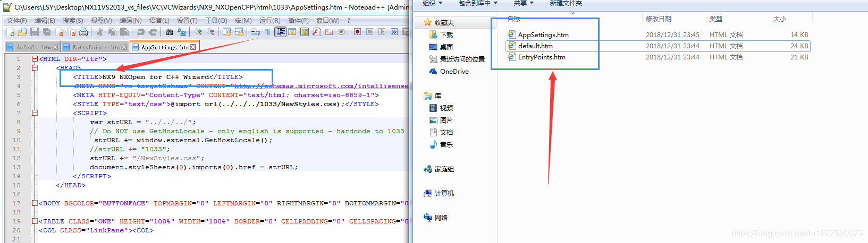
Task: Open the 语言(L) menu
Action: 159,21
